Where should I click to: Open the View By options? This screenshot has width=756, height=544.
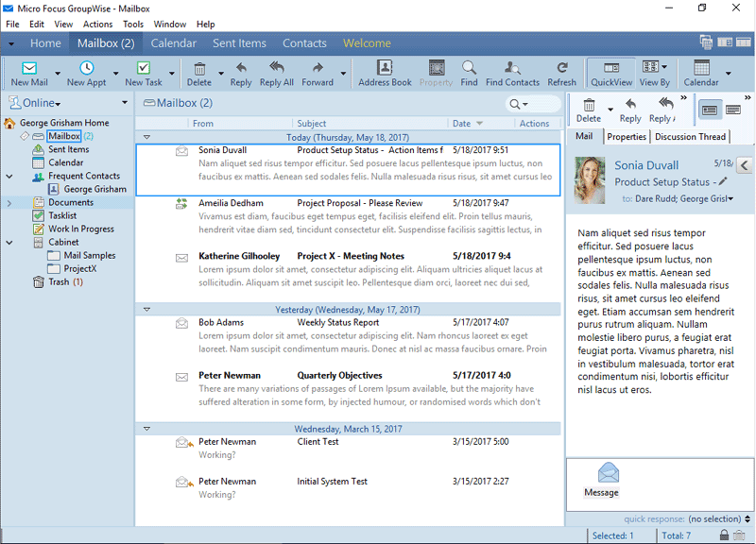coord(654,74)
